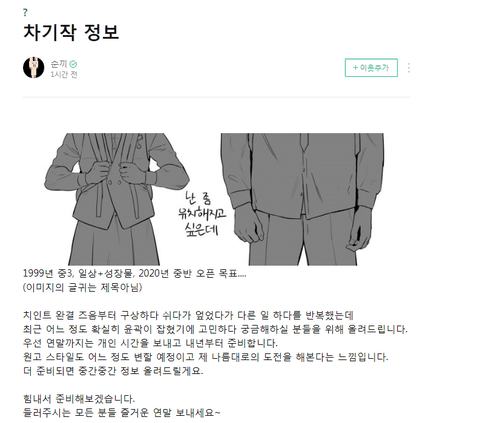This screenshot has width=480, height=423.
Task: Open the right illustration of the boy's uniform
Action: 302,199
